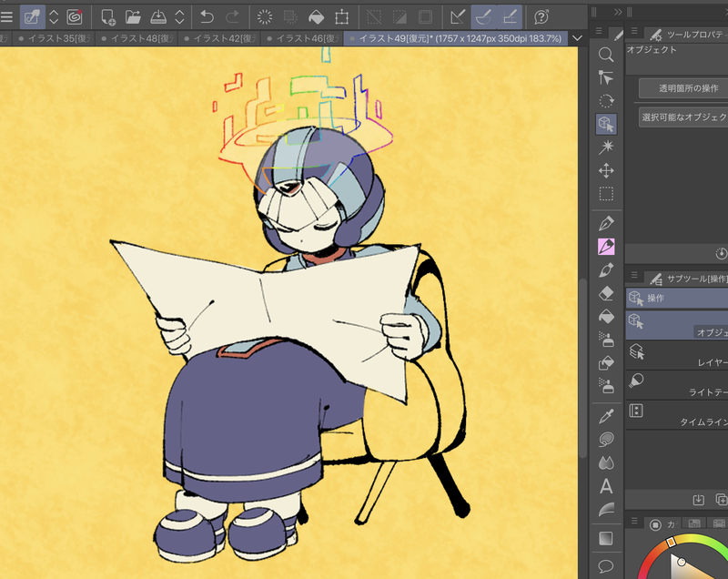Open the canvas tab list dropdown arrow
This screenshot has height=579, width=728.
pyautogui.click(x=577, y=38)
